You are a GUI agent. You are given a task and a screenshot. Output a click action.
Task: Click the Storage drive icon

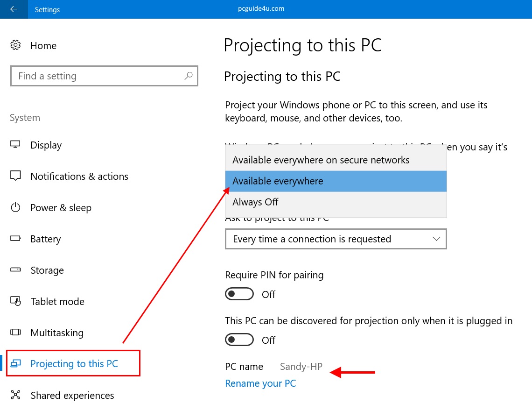click(15, 270)
